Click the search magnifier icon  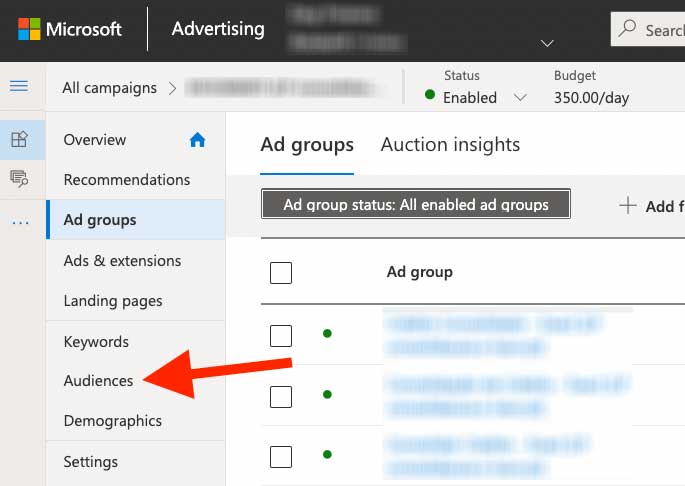coord(627,28)
